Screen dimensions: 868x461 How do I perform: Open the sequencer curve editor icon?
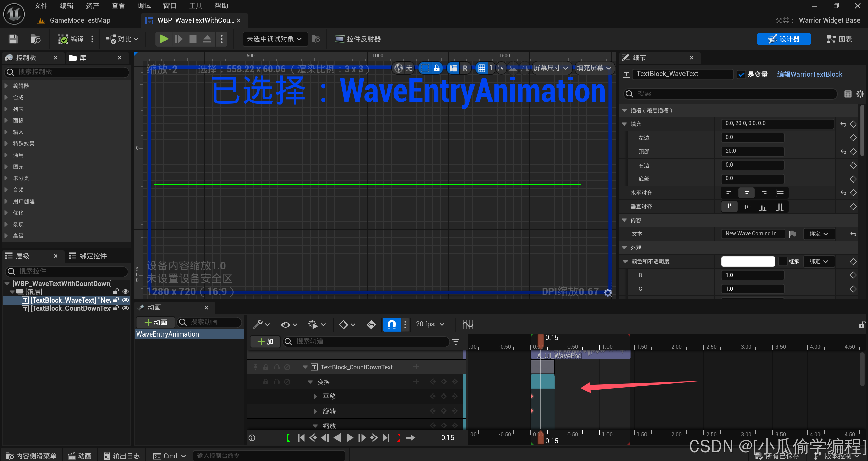point(468,324)
